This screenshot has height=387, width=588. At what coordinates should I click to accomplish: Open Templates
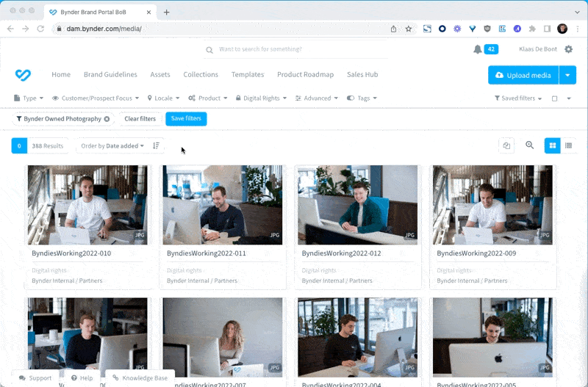248,75
